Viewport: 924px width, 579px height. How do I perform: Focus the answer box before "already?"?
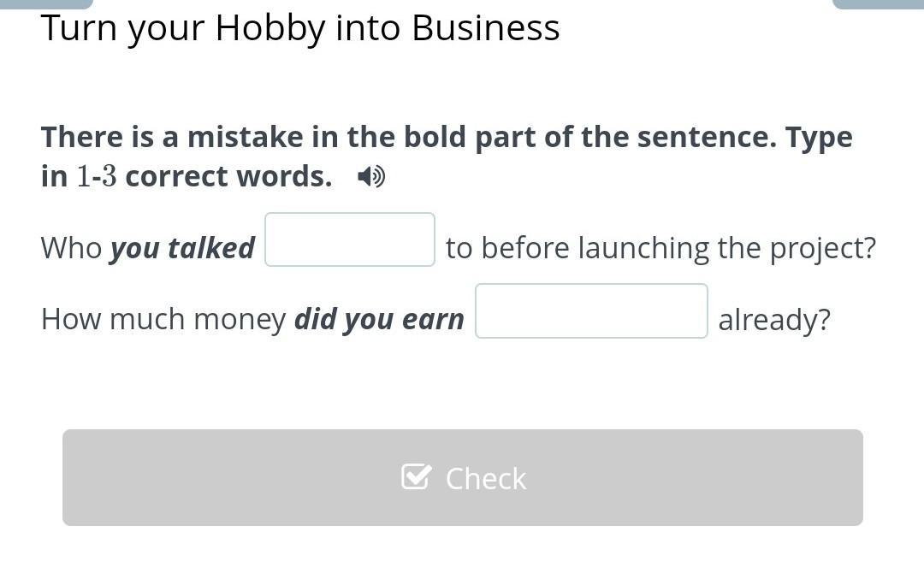[x=591, y=311]
